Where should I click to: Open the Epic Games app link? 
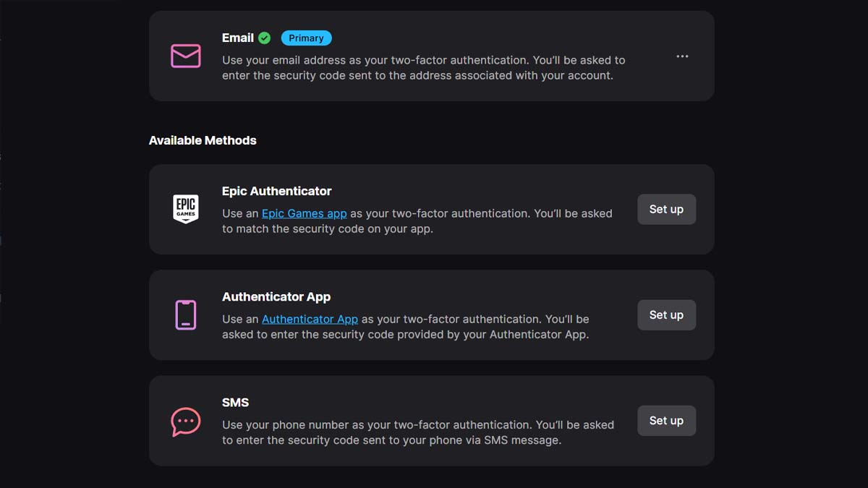coord(304,213)
